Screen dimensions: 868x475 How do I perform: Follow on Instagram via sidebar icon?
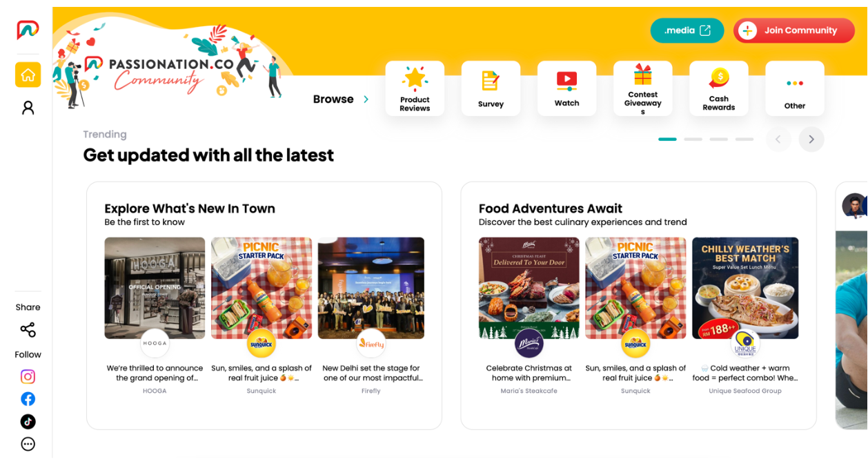[28, 377]
